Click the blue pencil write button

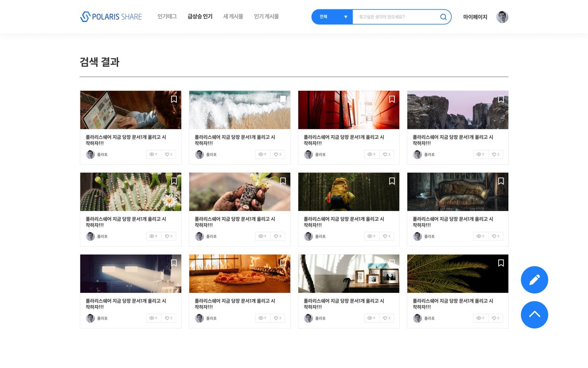tap(535, 280)
